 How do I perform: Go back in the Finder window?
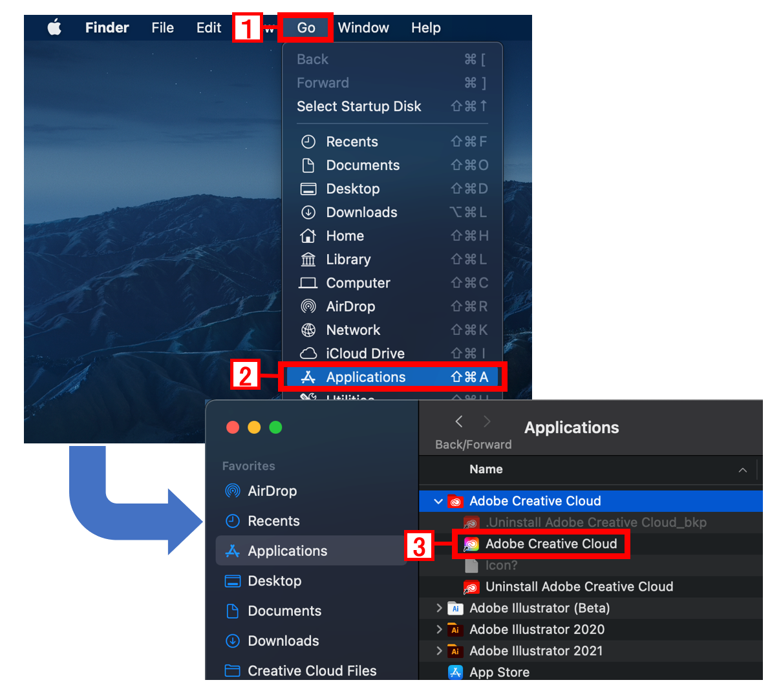coord(459,421)
